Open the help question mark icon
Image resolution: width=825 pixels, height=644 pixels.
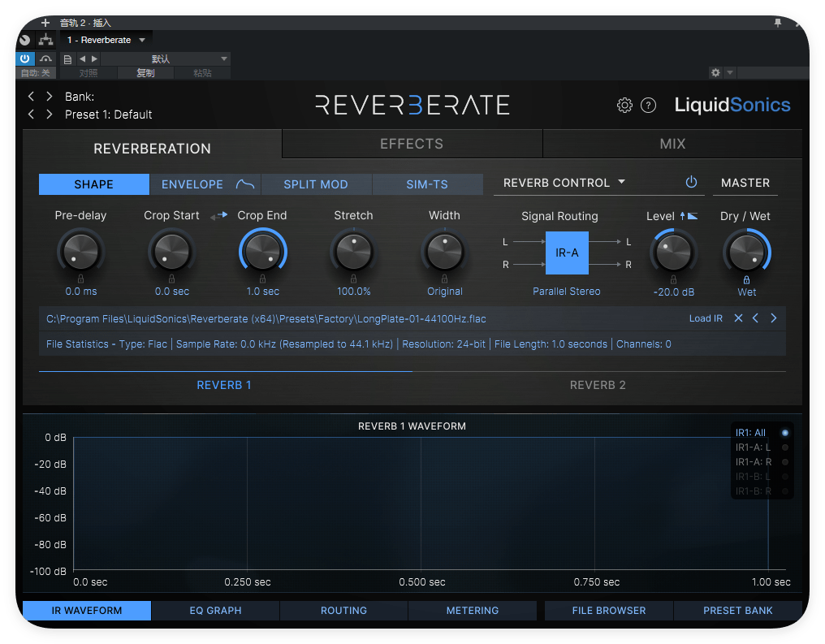click(648, 106)
